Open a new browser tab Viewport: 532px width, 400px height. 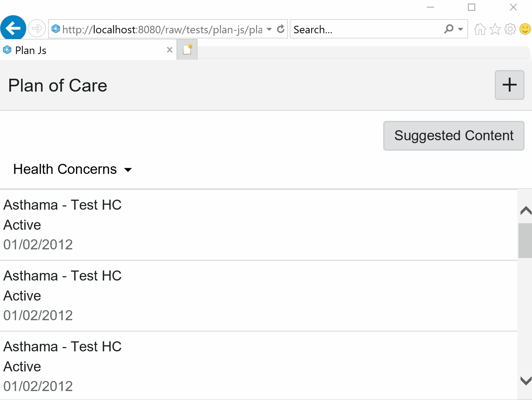click(187, 50)
